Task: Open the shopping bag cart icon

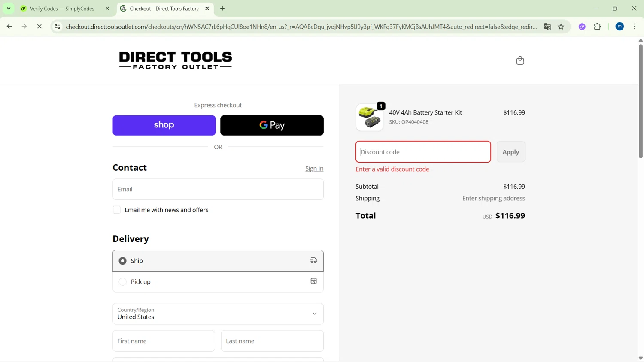Action: click(x=520, y=60)
